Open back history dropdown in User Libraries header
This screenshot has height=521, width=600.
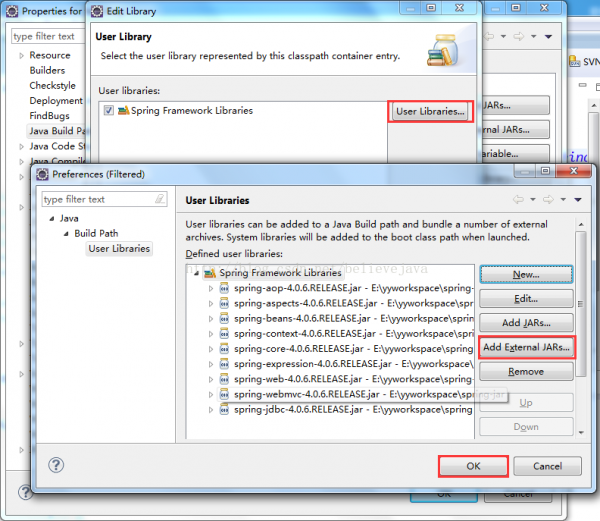tap(533, 199)
